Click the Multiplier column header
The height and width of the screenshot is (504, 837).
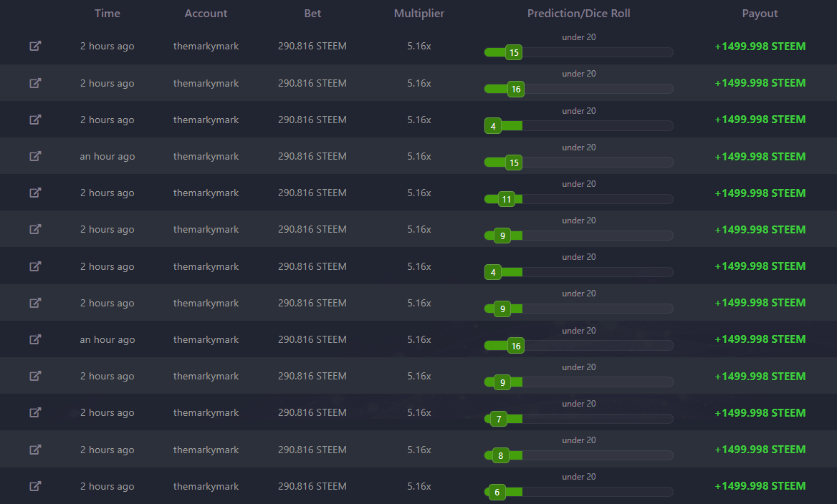coord(419,14)
